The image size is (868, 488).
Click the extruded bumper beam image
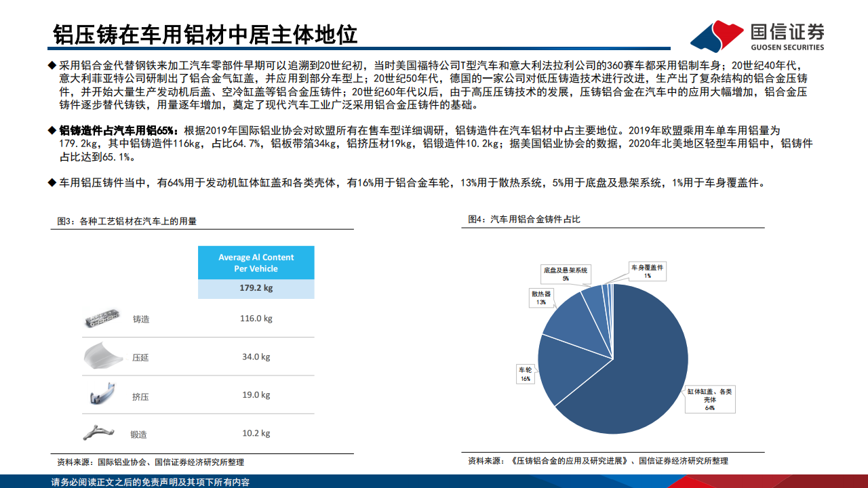tap(104, 394)
